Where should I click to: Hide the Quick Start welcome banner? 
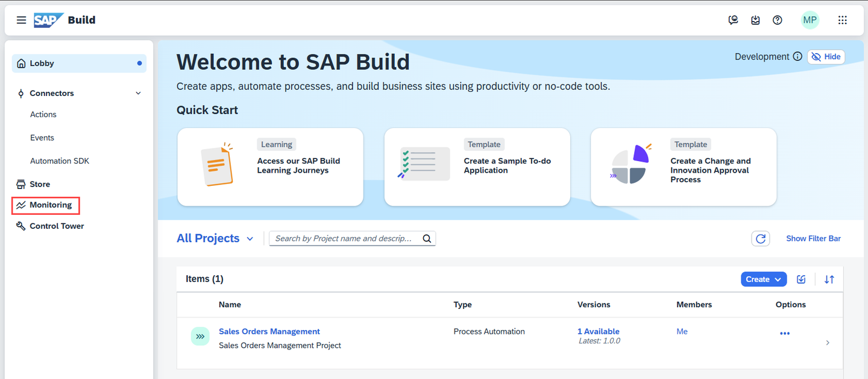826,56
